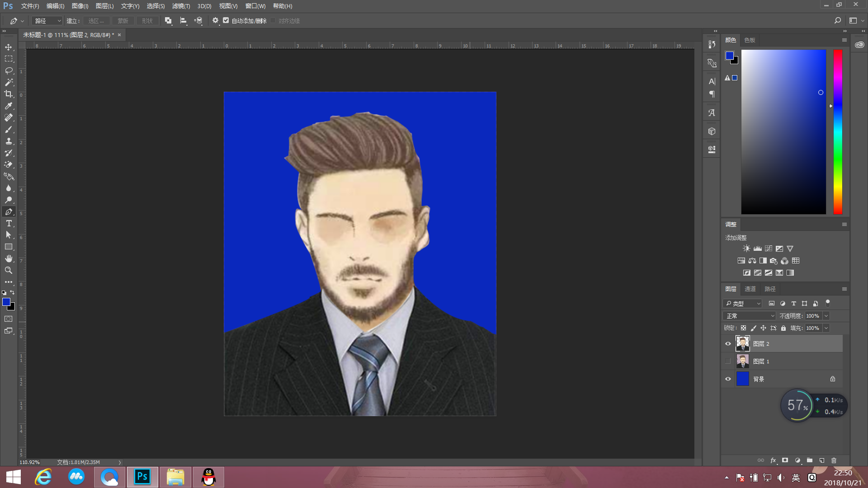This screenshot has width=868, height=488.
Task: Open the blend mode 正常 dropdown
Action: pos(750,316)
